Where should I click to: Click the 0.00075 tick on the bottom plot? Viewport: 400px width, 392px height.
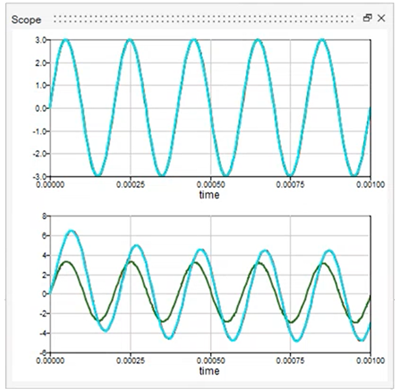click(290, 361)
